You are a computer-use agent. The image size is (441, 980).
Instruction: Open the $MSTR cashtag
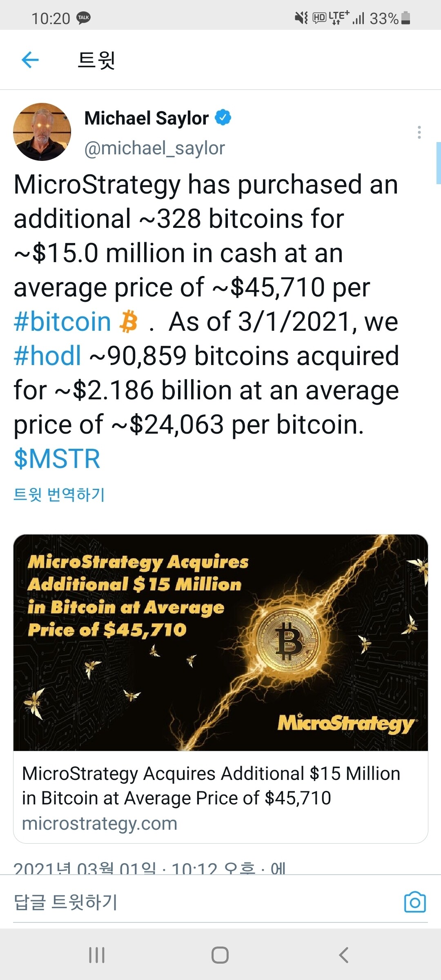57,459
